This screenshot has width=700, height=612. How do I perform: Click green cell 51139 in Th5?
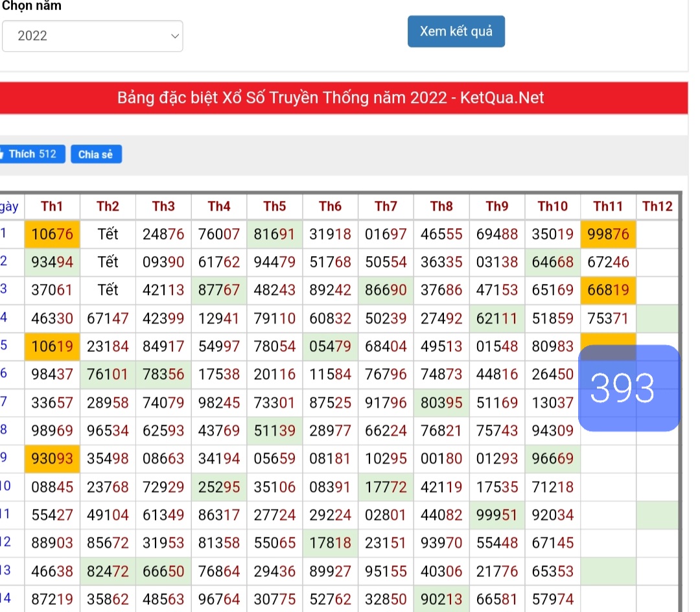point(275,430)
